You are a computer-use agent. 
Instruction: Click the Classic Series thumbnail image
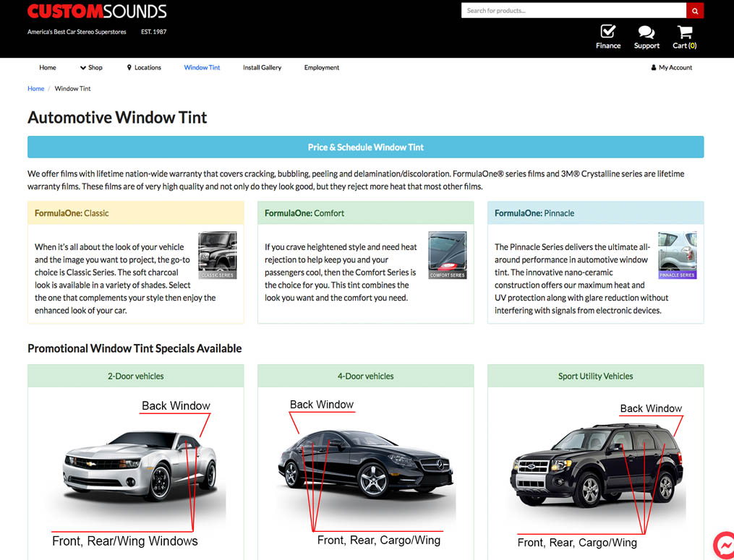pyautogui.click(x=218, y=256)
